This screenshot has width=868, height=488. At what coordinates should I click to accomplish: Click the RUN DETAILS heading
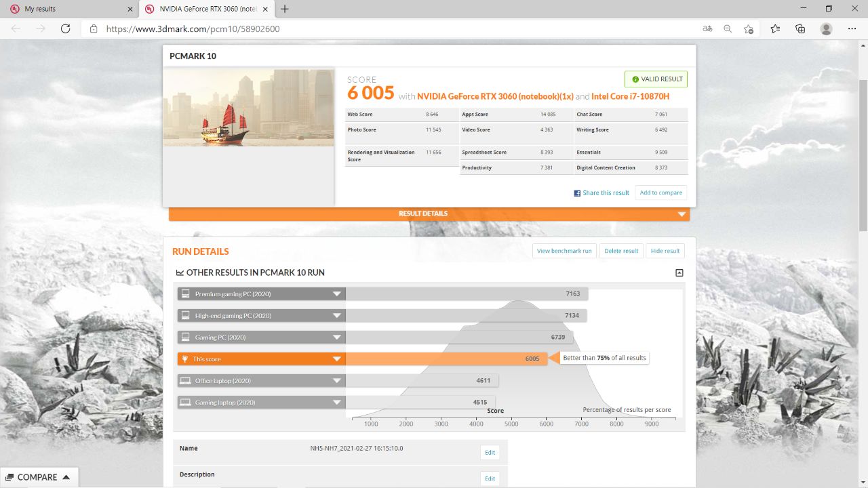[201, 251]
